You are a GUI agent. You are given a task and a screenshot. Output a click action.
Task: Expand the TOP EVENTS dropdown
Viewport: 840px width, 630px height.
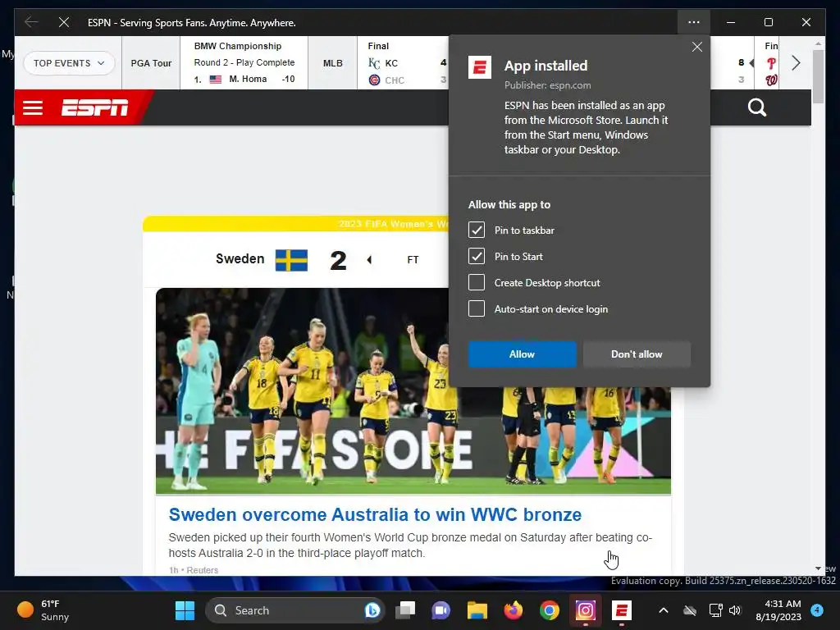69,63
